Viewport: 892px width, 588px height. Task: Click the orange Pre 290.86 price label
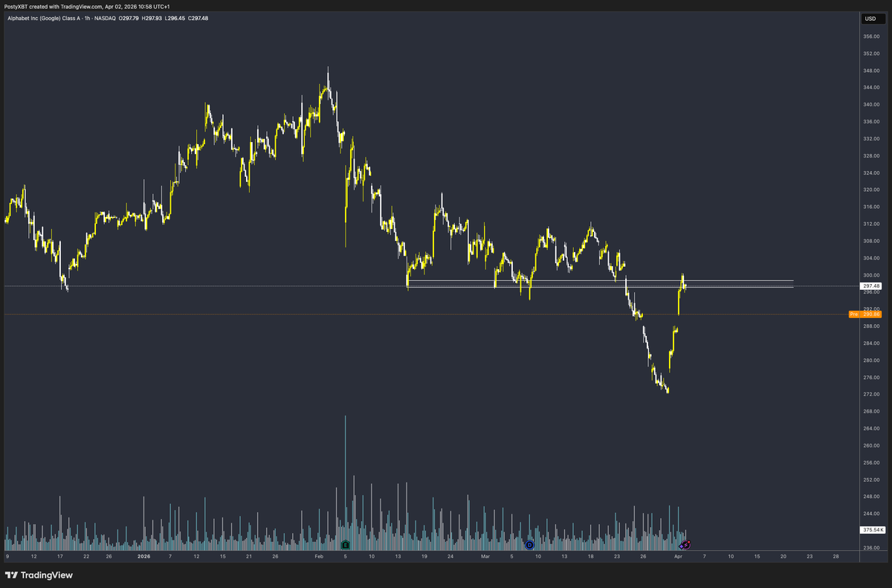[865, 314]
